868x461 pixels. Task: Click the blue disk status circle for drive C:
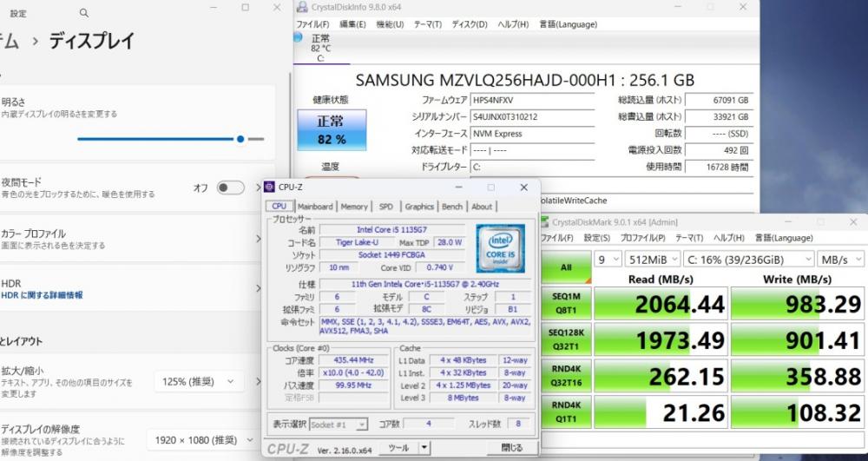coord(298,37)
